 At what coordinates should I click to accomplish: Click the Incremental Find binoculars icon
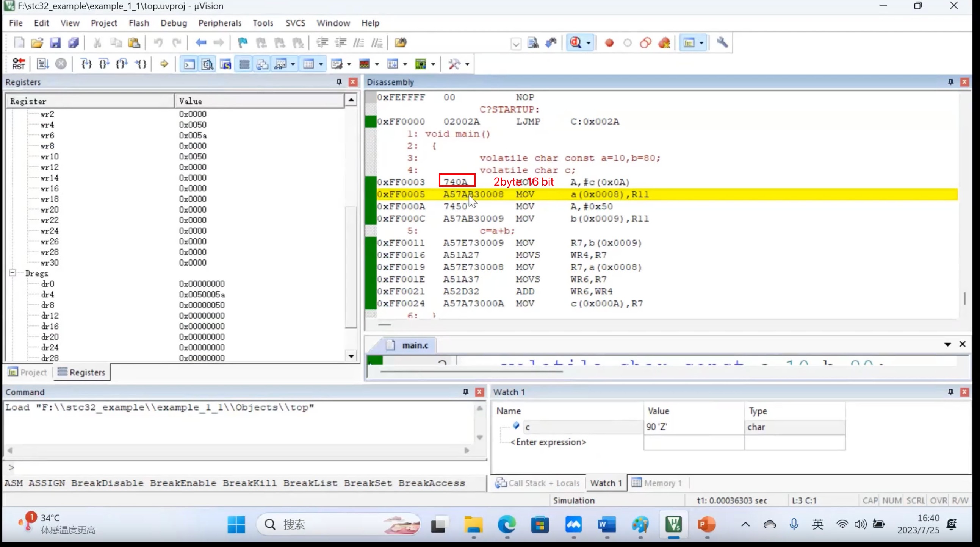(x=551, y=42)
